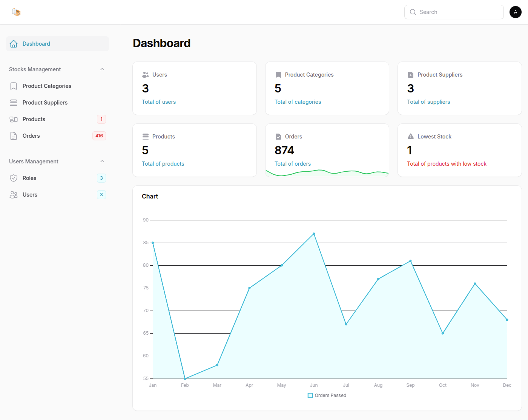The image size is (528, 420).
Task: Open the Total of users link
Action: coord(159,102)
